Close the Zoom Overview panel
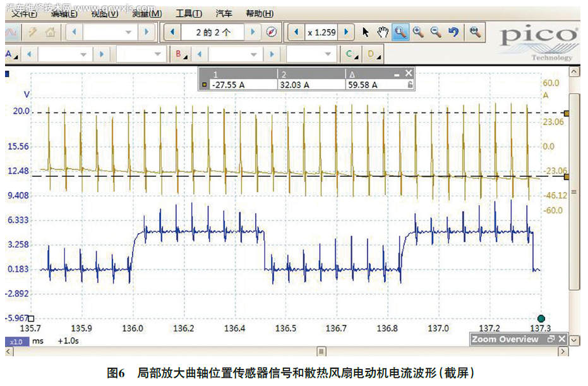588x386 pixels. click(x=561, y=339)
